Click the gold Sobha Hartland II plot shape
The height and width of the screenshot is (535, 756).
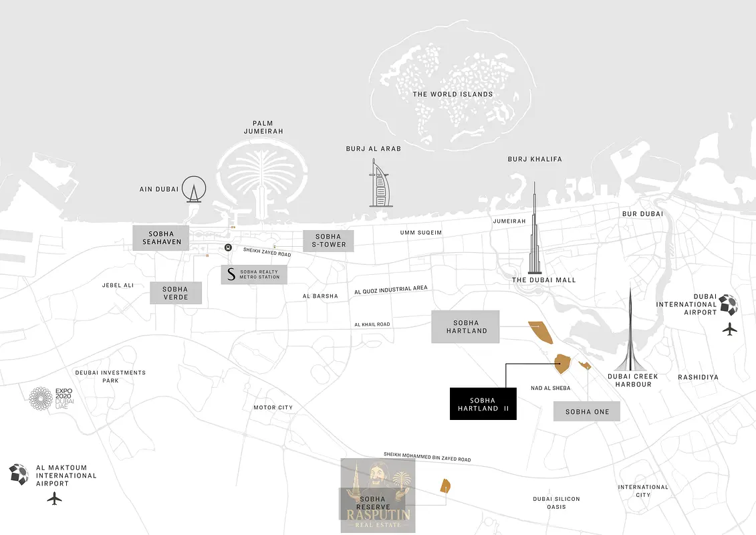tap(563, 364)
